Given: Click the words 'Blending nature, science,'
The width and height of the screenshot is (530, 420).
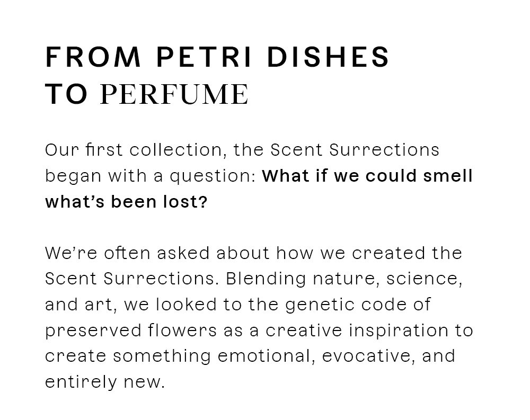Looking at the screenshot, I should click(x=344, y=280).
